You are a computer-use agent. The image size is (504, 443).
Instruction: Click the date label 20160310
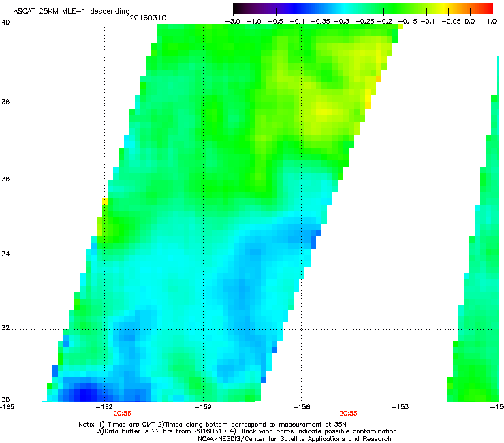click(x=148, y=18)
